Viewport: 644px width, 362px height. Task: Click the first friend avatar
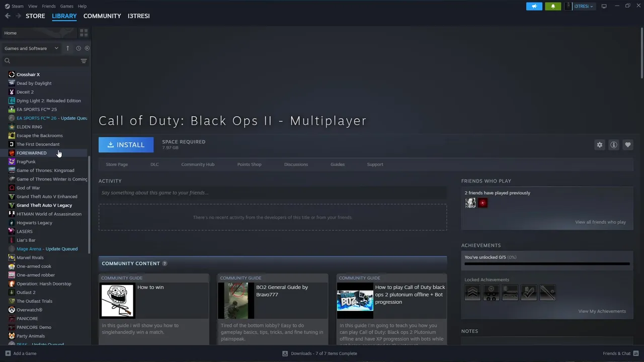[x=470, y=203]
